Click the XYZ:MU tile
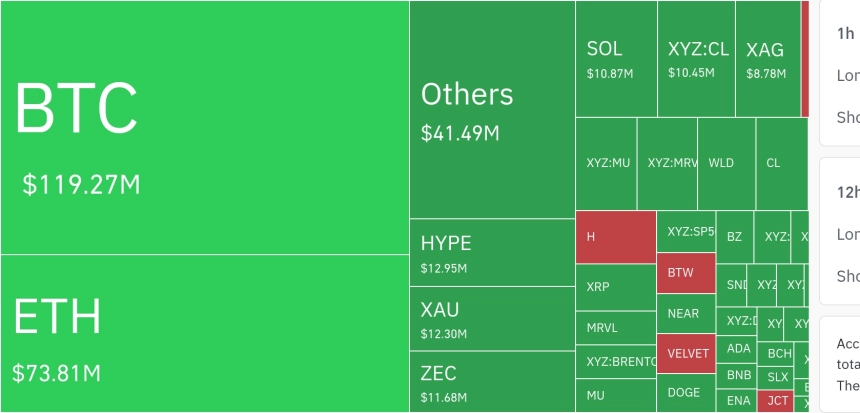The width and height of the screenshot is (860, 413). (606, 163)
